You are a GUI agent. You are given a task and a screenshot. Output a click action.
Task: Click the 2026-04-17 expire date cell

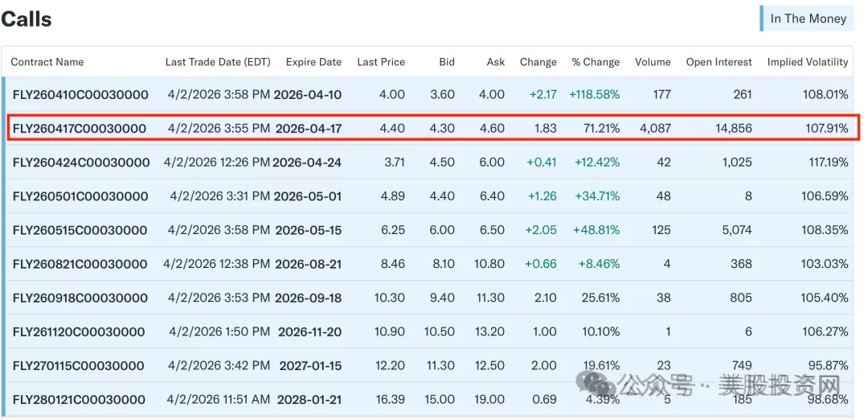pyautogui.click(x=309, y=129)
